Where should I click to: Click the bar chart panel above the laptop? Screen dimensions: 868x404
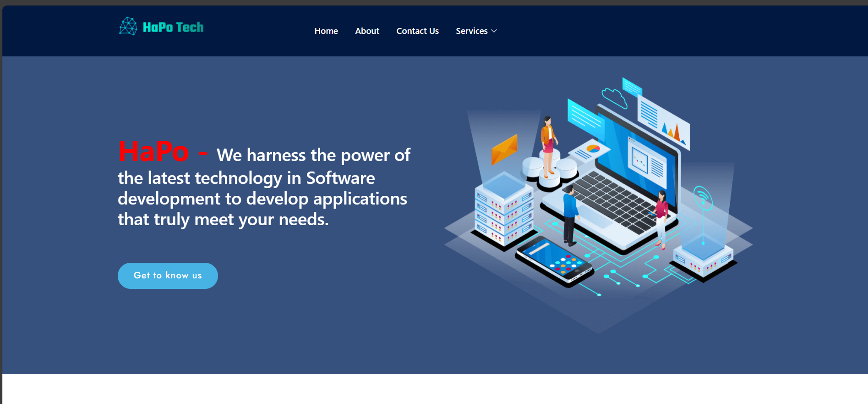[663, 122]
